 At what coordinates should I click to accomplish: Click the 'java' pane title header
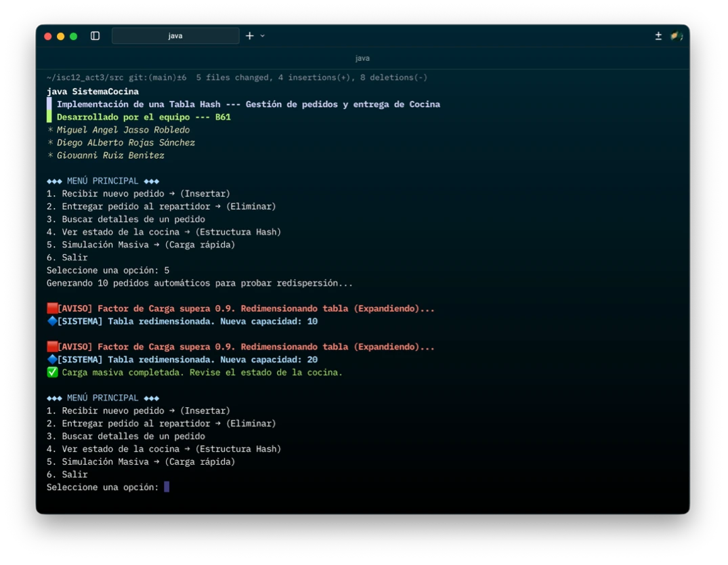pos(362,58)
